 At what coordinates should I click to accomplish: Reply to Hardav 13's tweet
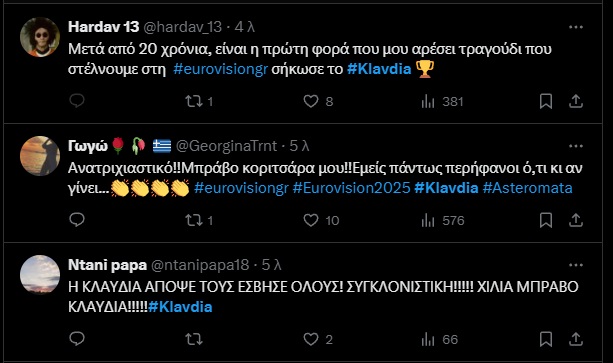pos(77,101)
